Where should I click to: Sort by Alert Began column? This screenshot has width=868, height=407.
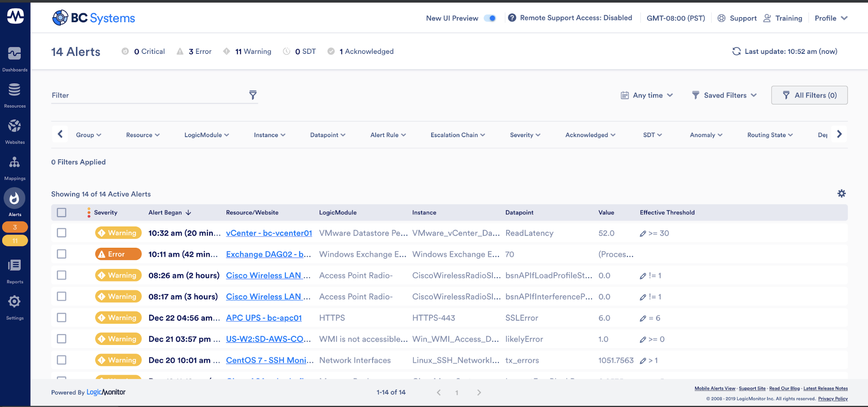click(x=169, y=213)
